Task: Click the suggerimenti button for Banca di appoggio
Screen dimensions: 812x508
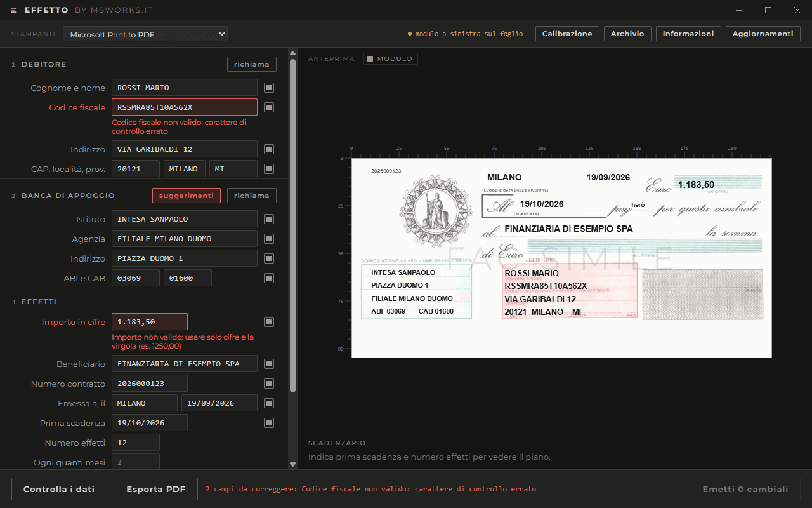Action: [x=187, y=196]
